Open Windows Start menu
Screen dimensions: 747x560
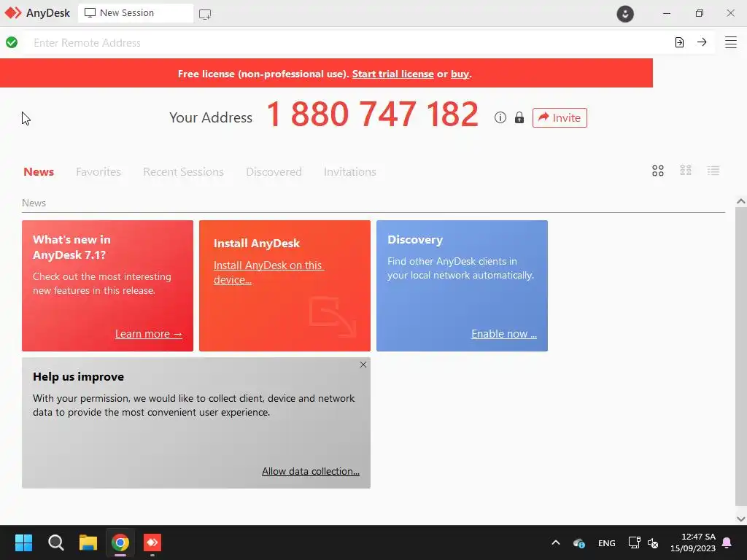[x=23, y=542]
